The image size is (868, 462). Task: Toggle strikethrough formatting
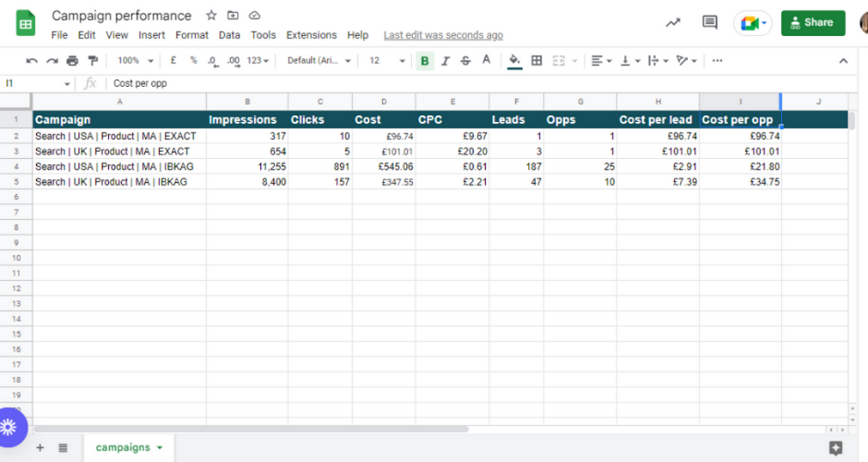(465, 61)
